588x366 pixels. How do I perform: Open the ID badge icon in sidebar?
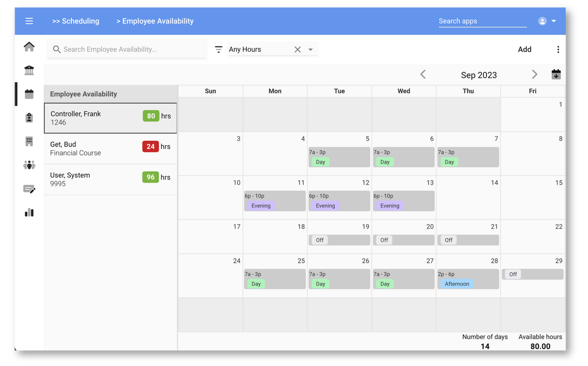pyautogui.click(x=29, y=118)
